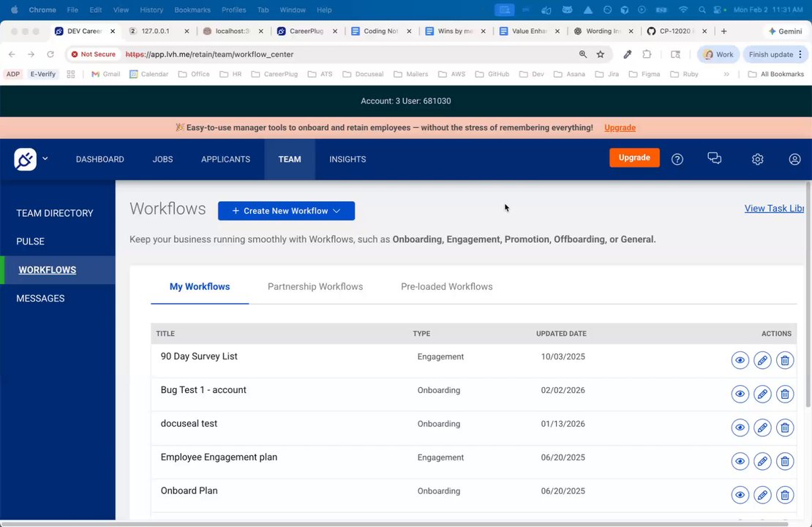Click the orange Upgrade button in navbar
Viewport: 812px width, 527px height.
[634, 157]
